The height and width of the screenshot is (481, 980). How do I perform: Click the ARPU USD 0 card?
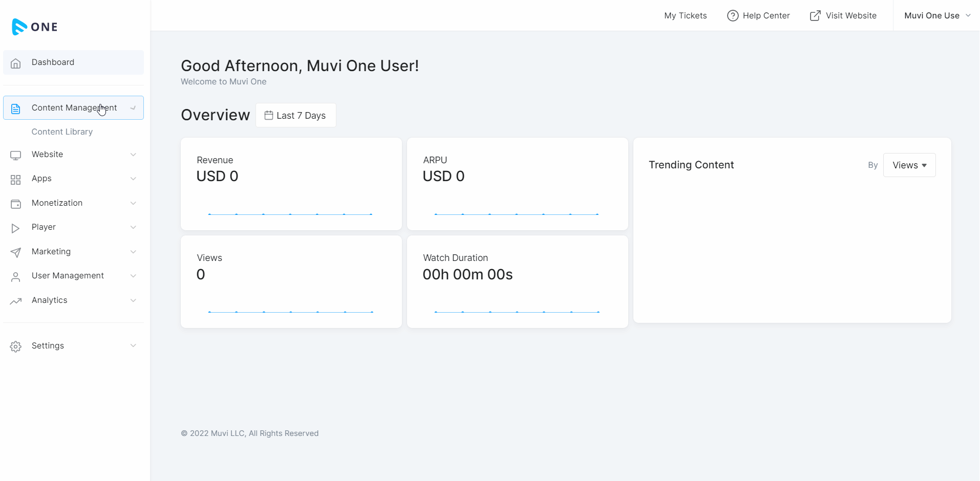coord(518,184)
